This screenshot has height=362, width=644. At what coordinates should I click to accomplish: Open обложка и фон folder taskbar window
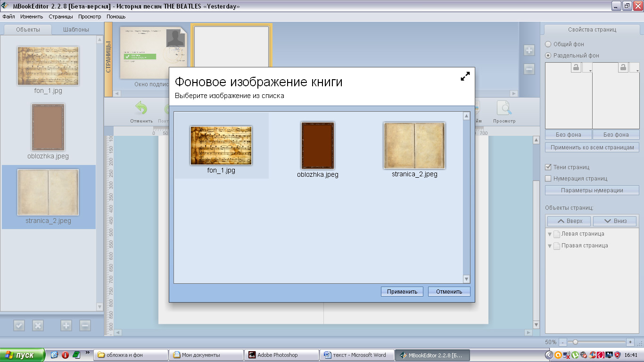(x=131, y=355)
